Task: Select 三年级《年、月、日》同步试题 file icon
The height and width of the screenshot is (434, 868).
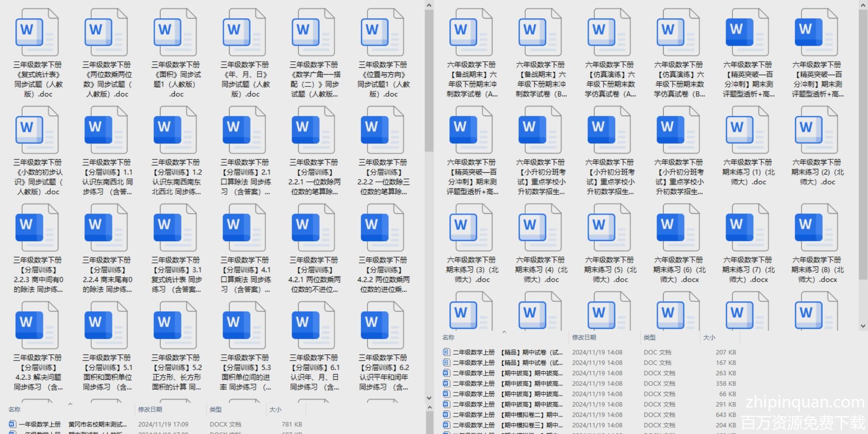Action: point(244,33)
